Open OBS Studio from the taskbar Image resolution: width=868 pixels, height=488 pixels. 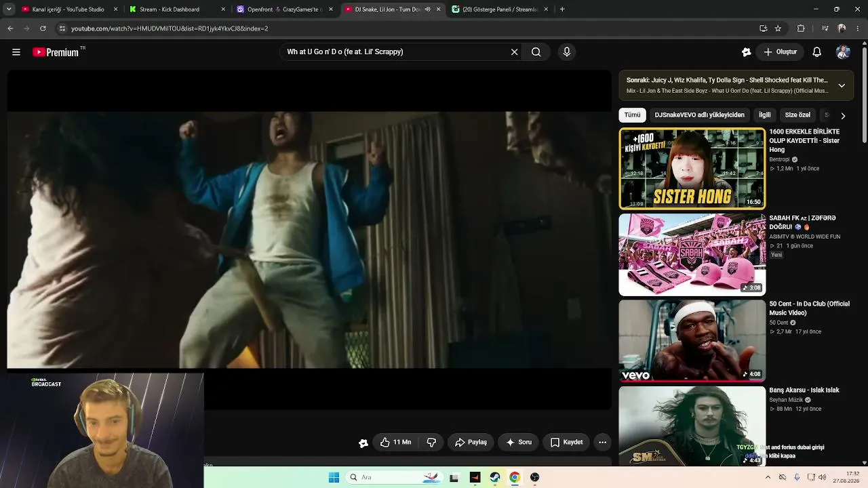(x=535, y=477)
